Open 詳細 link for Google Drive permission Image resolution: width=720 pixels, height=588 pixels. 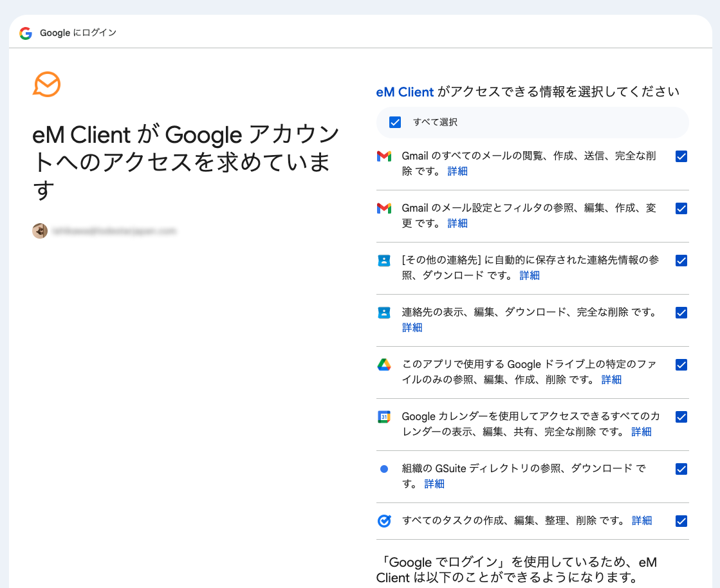(x=611, y=380)
